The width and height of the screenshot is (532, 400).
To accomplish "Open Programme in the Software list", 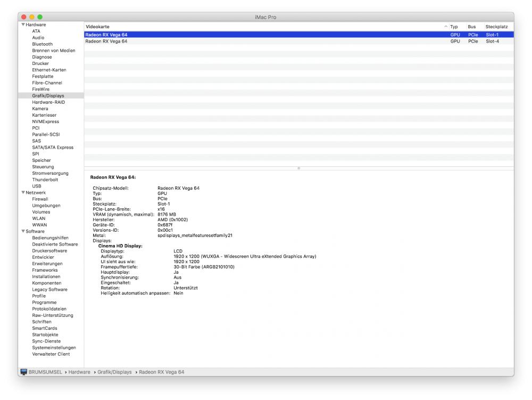I will click(x=45, y=302).
